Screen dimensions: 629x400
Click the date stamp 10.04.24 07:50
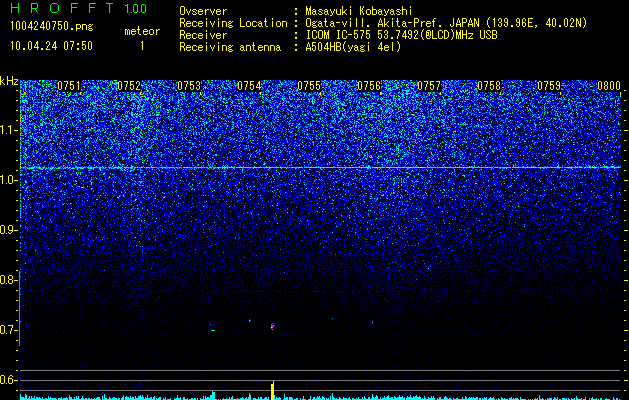(51, 46)
